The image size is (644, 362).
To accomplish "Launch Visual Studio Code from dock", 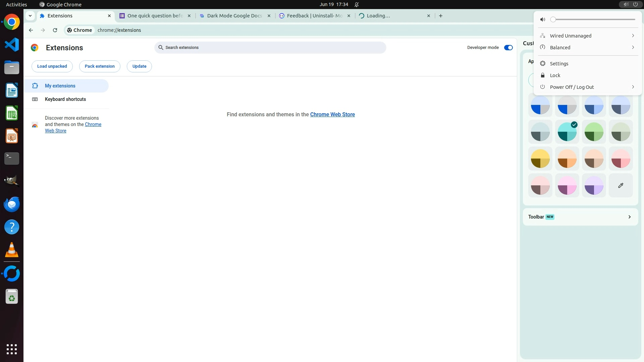I will tap(12, 45).
